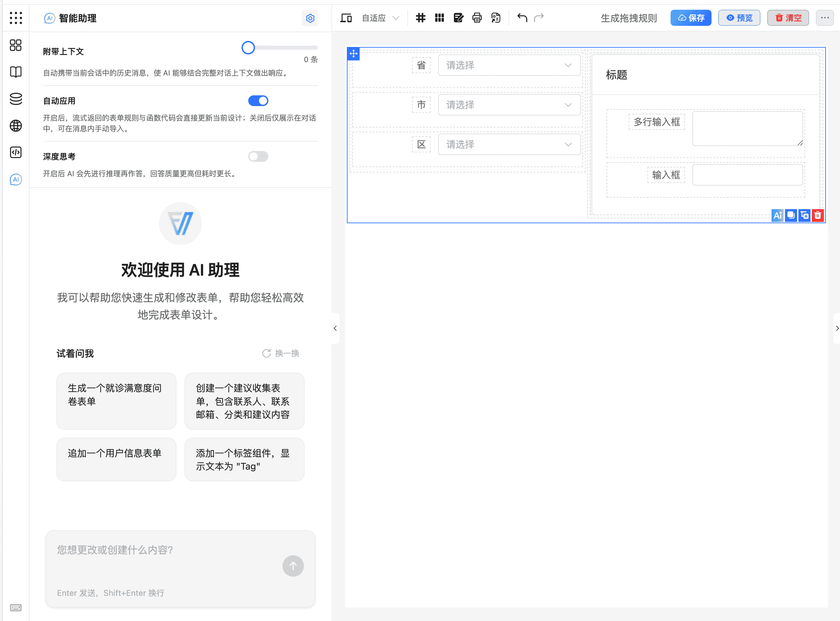The height and width of the screenshot is (621, 840).
Task: Click the keyboard shortcuts icon at sidebar bottom
Action: click(16, 608)
